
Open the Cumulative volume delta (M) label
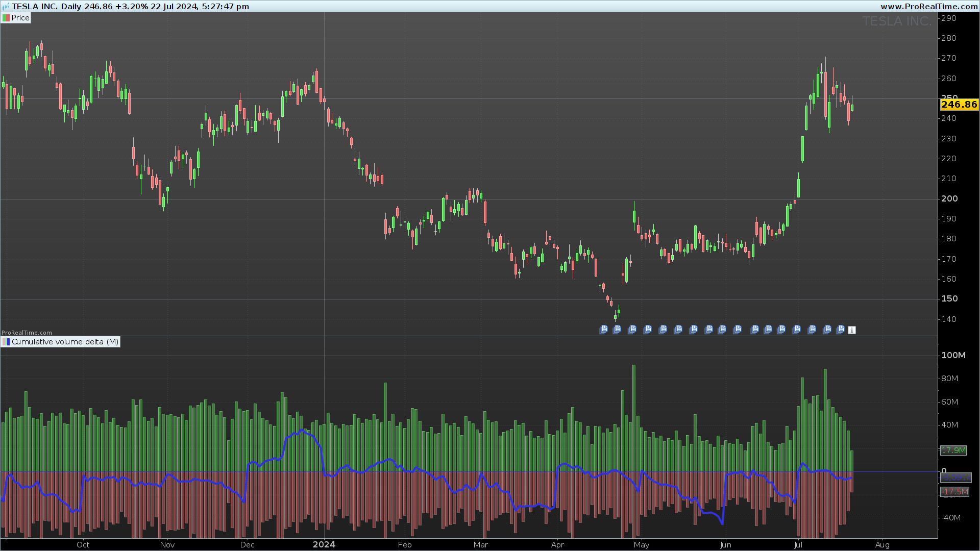pyautogui.click(x=65, y=342)
